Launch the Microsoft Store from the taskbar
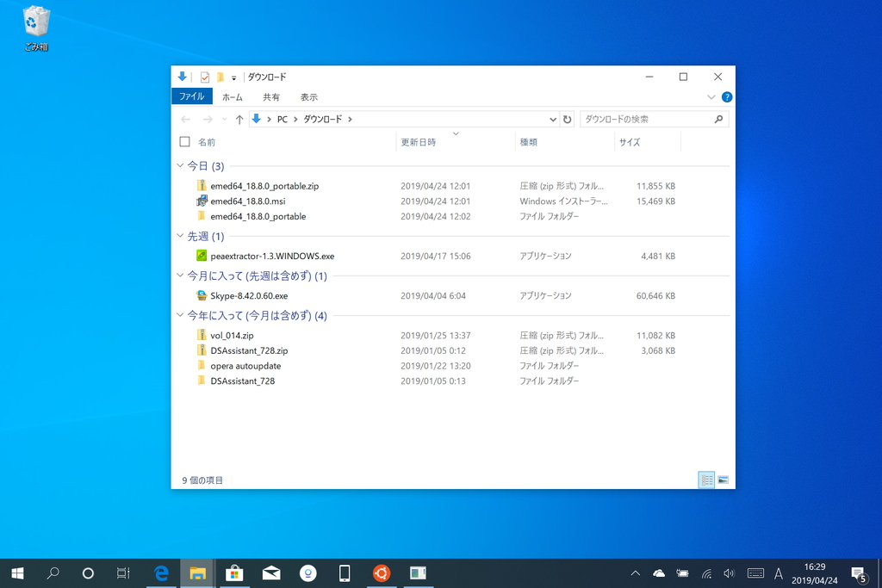 [235, 573]
